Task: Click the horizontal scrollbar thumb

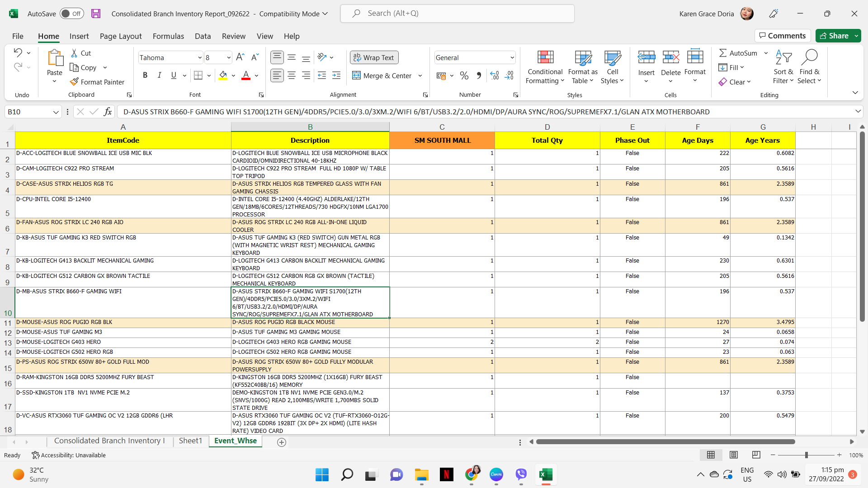Action: tap(665, 441)
